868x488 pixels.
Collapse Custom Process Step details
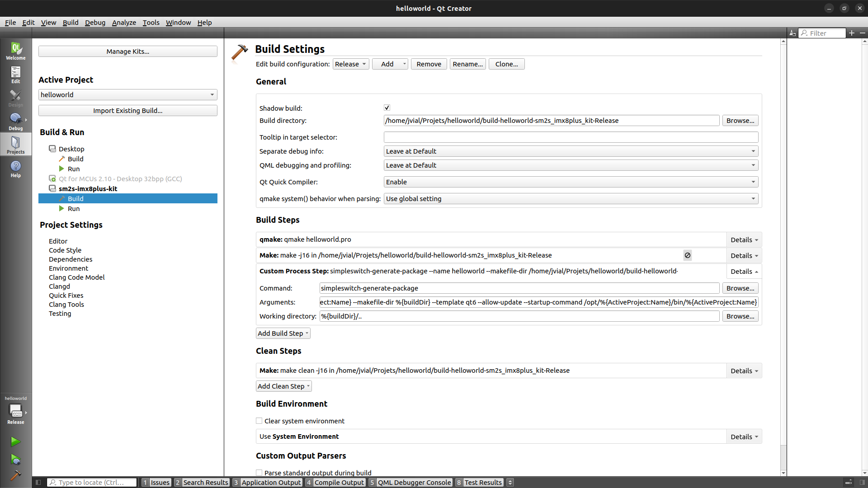tap(744, 272)
